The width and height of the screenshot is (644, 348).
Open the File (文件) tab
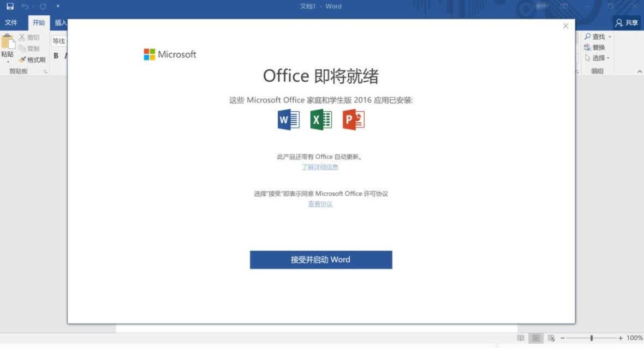11,22
